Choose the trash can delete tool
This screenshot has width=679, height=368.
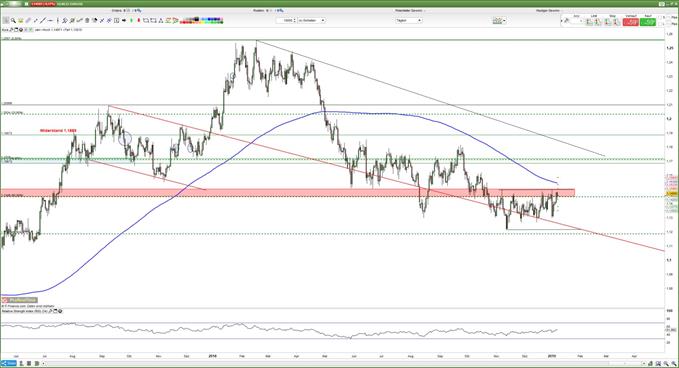tap(87, 20)
